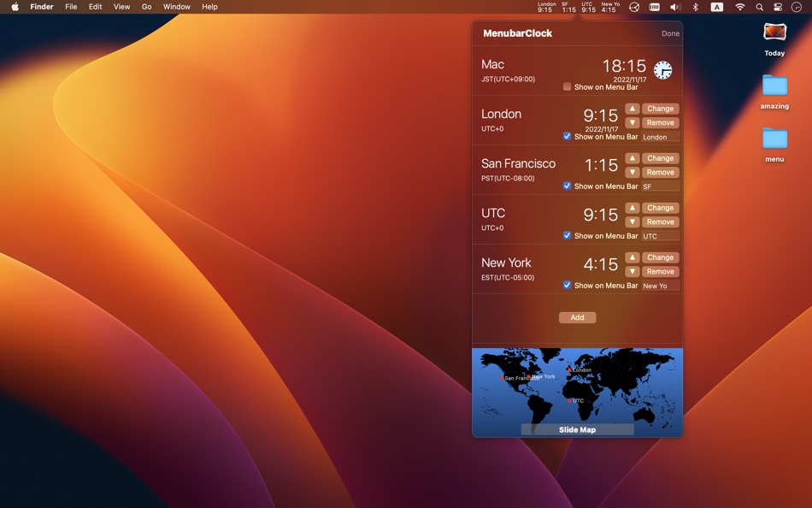Click Change for UTC
Image resolution: width=812 pixels, height=508 pixels.
(x=660, y=207)
